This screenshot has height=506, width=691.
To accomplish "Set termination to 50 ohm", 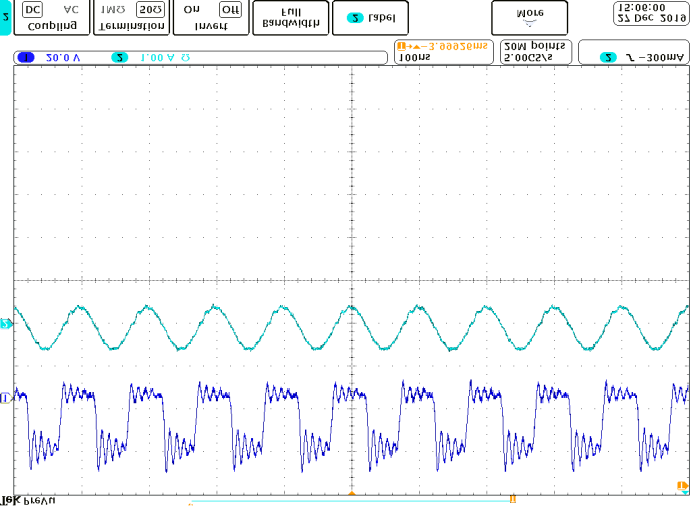I will point(150,9).
